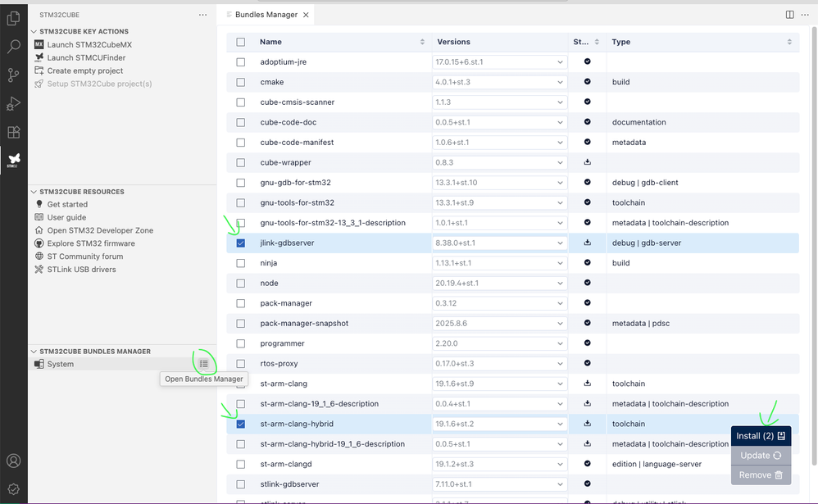Image resolution: width=818 pixels, height=504 pixels.
Task: Toggle the select-all header checkbox
Action: point(240,42)
